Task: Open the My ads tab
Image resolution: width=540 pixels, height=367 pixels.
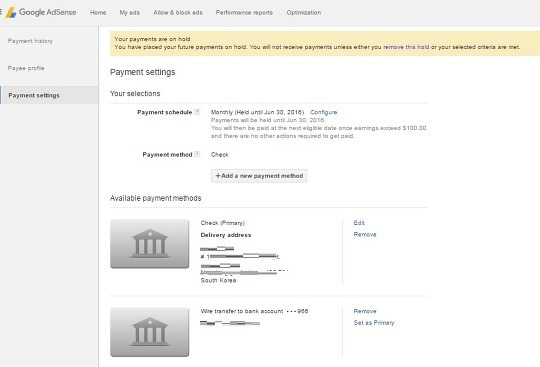Action: (129, 12)
